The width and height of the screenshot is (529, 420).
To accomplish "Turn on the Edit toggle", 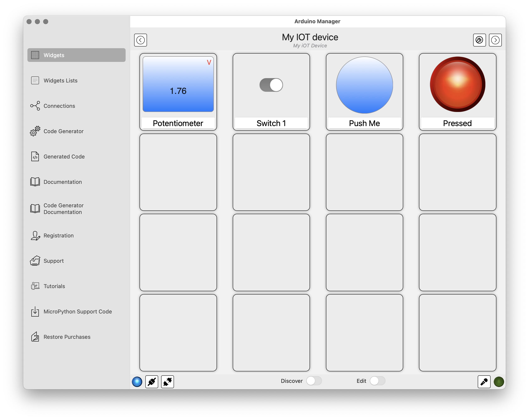I will [377, 381].
